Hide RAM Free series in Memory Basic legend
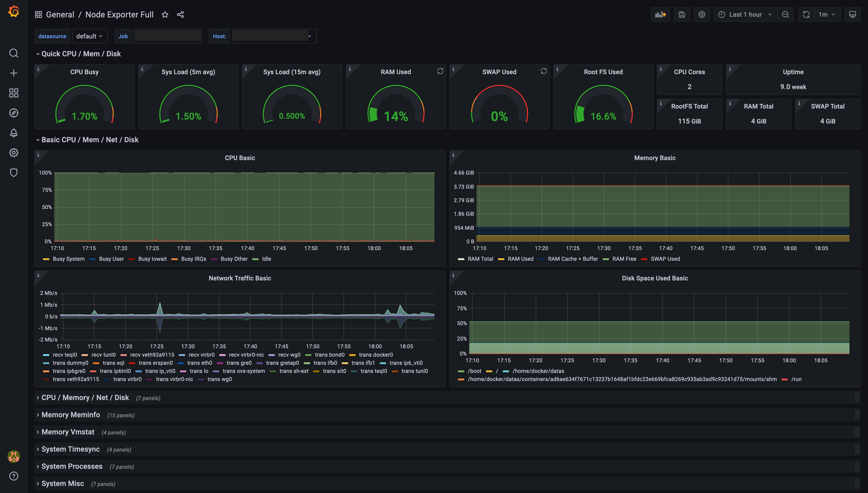 (x=624, y=259)
